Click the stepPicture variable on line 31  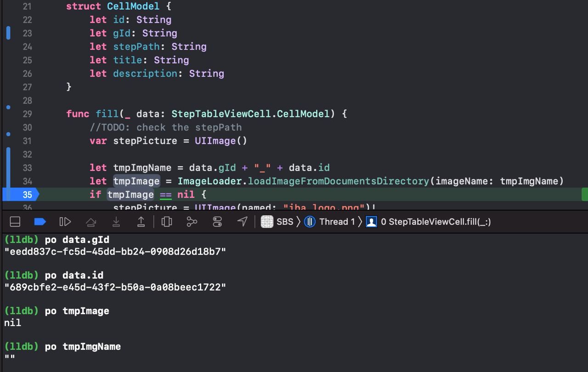click(145, 141)
